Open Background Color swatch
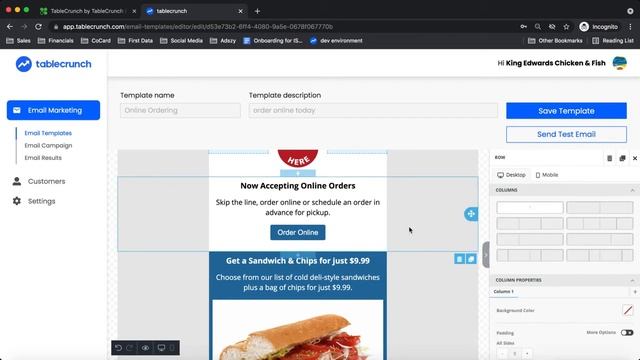Viewport: 640px width, 360px height. (x=628, y=310)
